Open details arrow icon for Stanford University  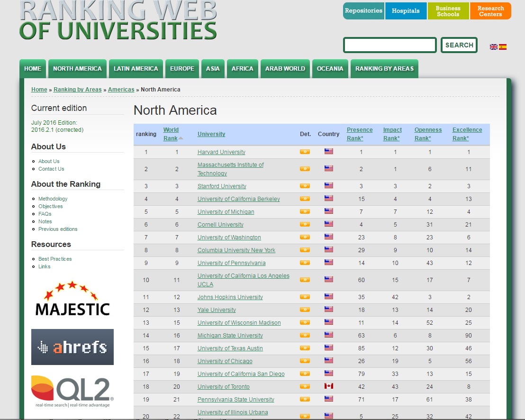click(x=305, y=186)
